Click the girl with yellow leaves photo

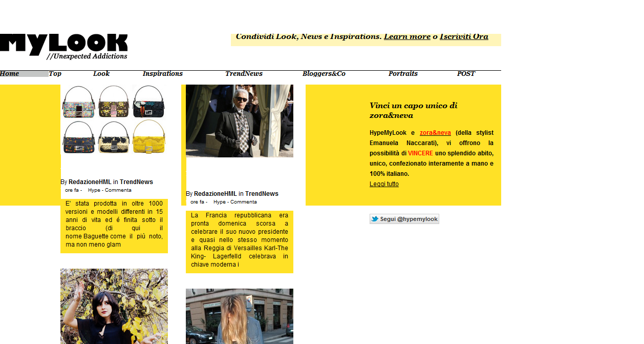tap(114, 306)
